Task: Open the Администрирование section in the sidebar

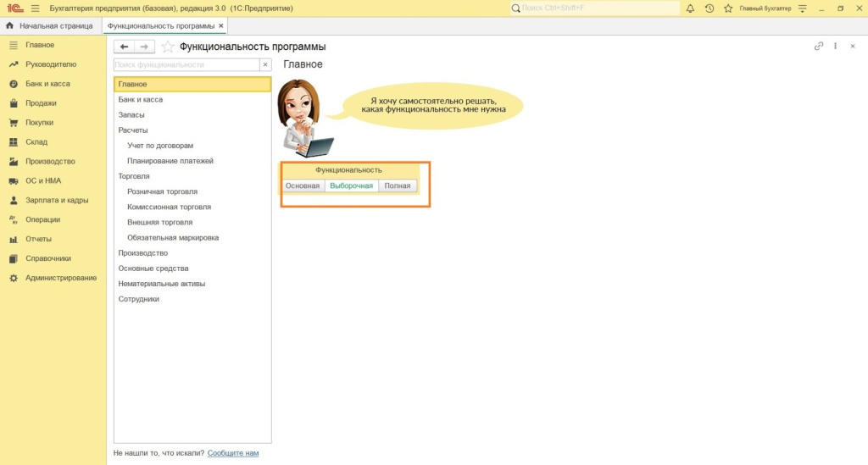Action: point(60,278)
